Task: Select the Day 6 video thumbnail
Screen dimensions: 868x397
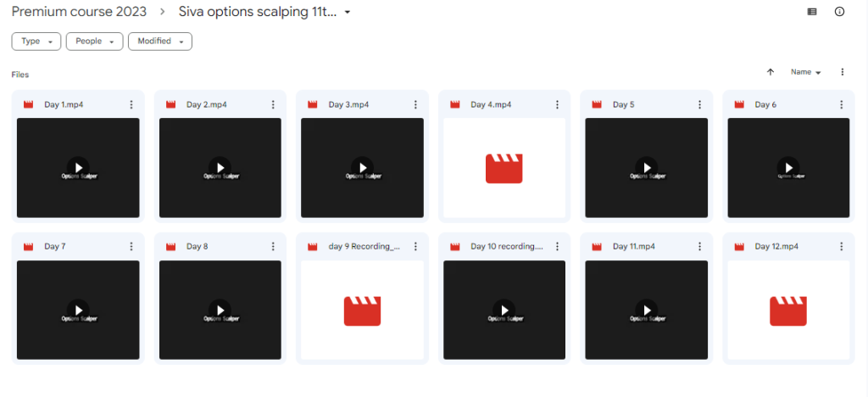Action: click(x=788, y=168)
